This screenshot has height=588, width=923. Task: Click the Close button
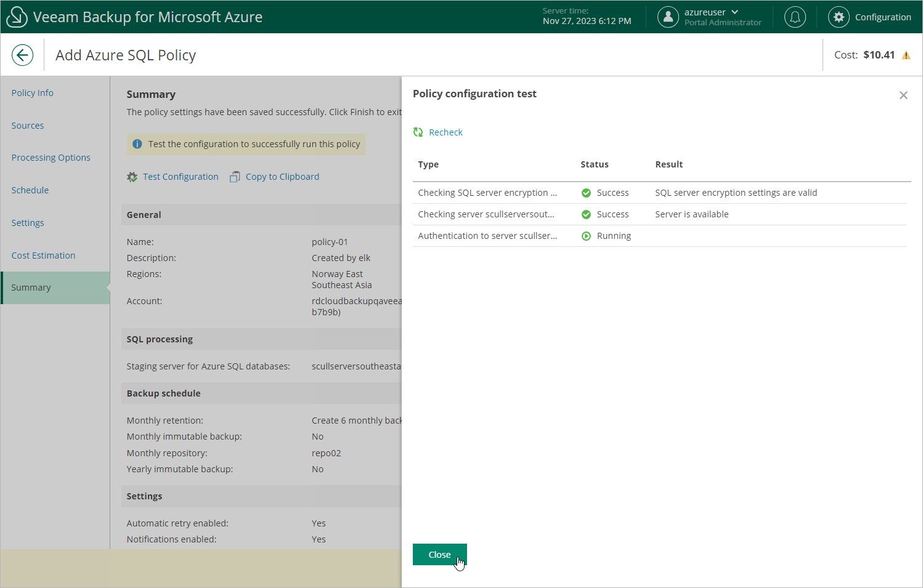(x=440, y=555)
